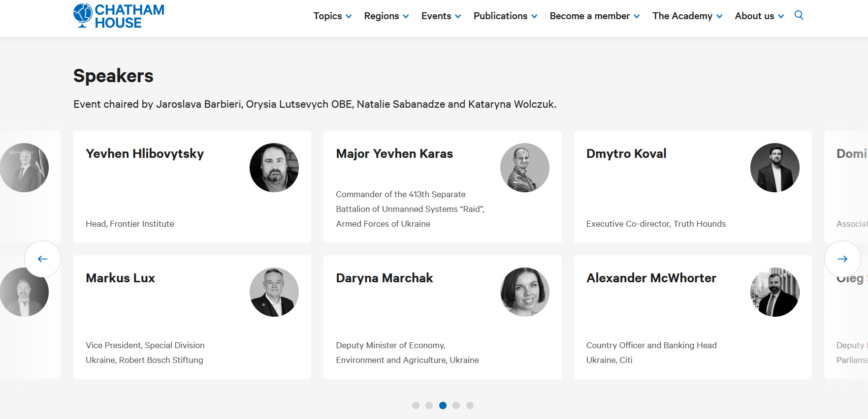This screenshot has width=868, height=419.
Task: Click Alexander McWhorter's portrait photo
Action: 774,292
